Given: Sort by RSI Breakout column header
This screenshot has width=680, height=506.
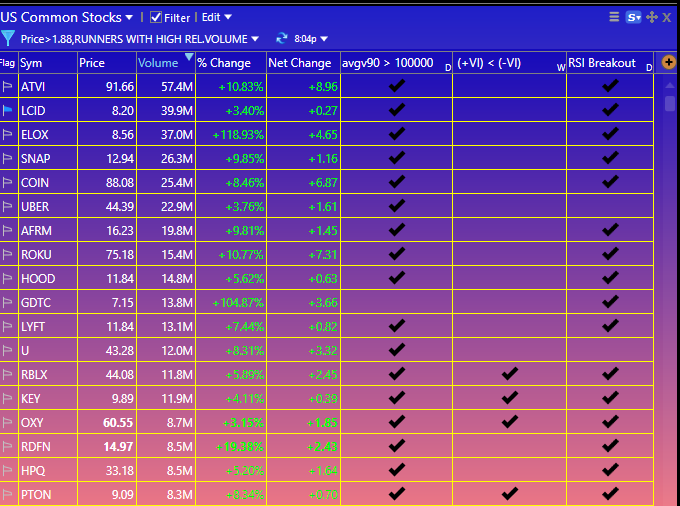Looking at the screenshot, I should (610, 63).
